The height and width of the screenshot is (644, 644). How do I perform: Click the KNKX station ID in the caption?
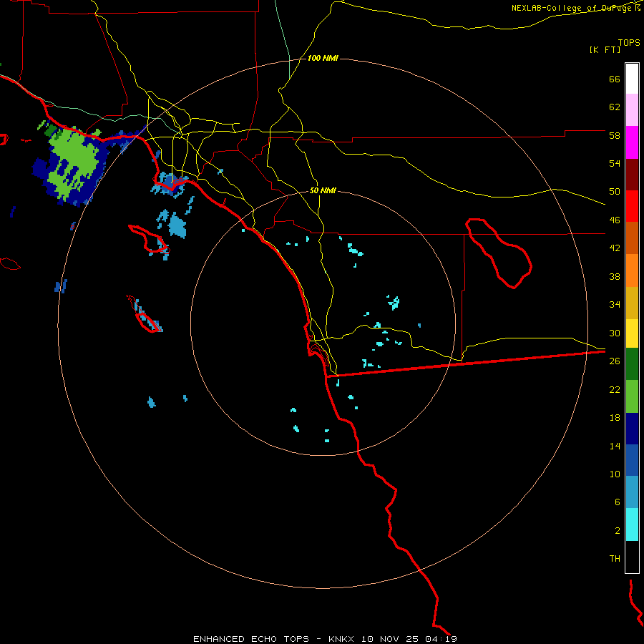pos(342,639)
